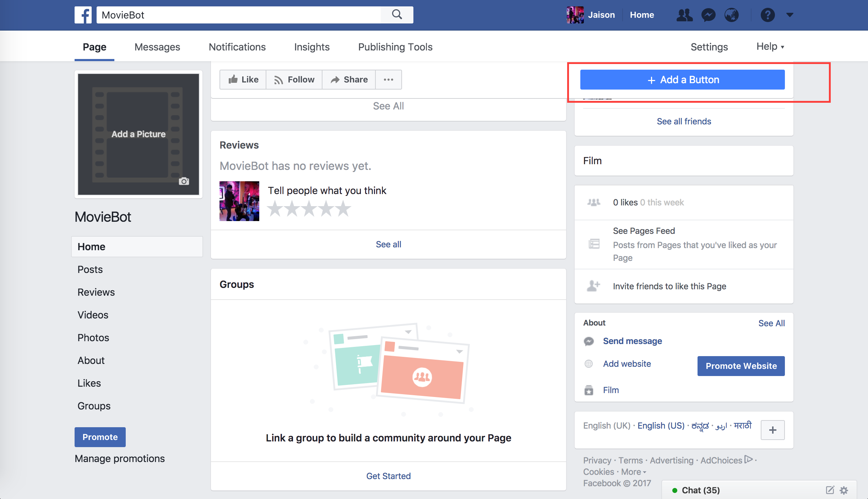Click the quick help question icon
The image size is (868, 499).
pos(767,15)
